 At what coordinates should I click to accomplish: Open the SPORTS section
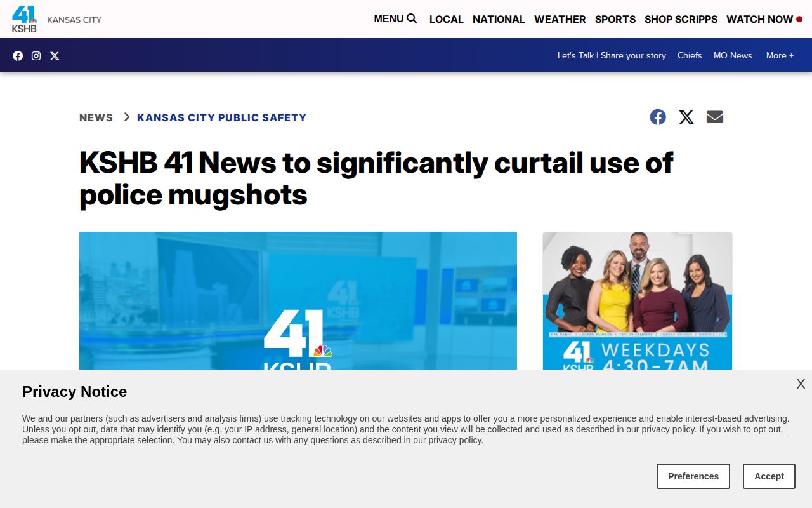615,19
